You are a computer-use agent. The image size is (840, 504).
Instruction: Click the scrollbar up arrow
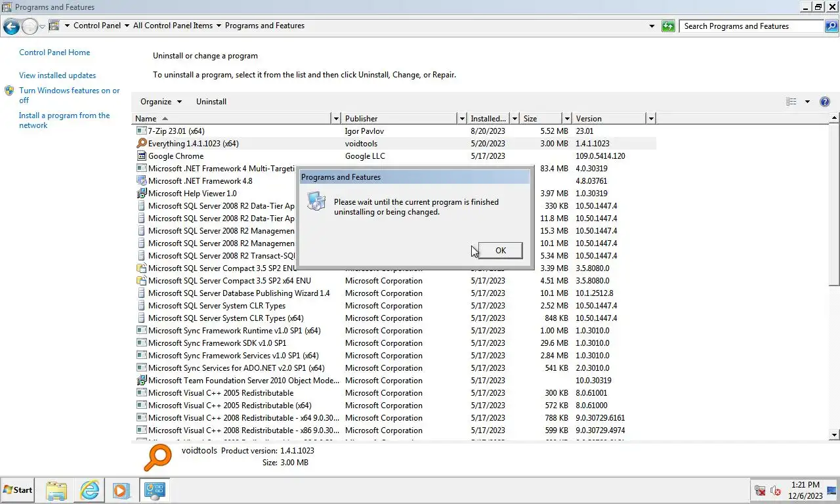pos(835,118)
